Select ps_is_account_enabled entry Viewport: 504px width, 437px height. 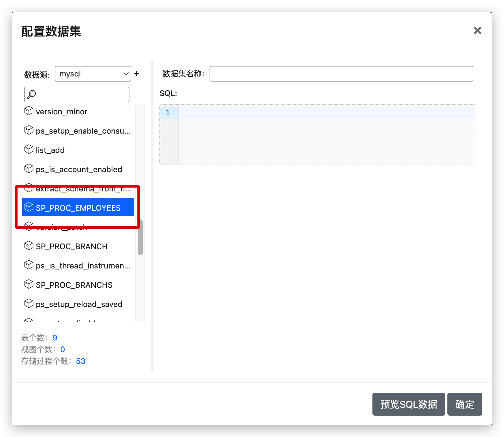coord(79,169)
